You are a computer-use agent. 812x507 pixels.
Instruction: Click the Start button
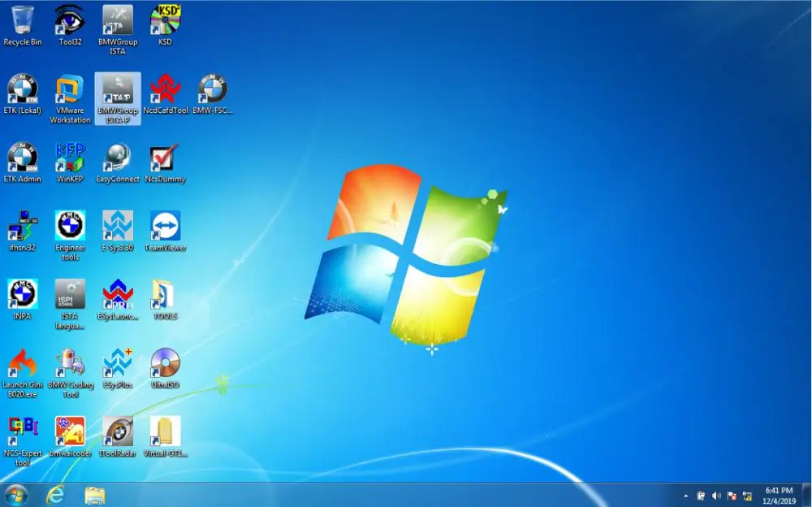(15, 494)
